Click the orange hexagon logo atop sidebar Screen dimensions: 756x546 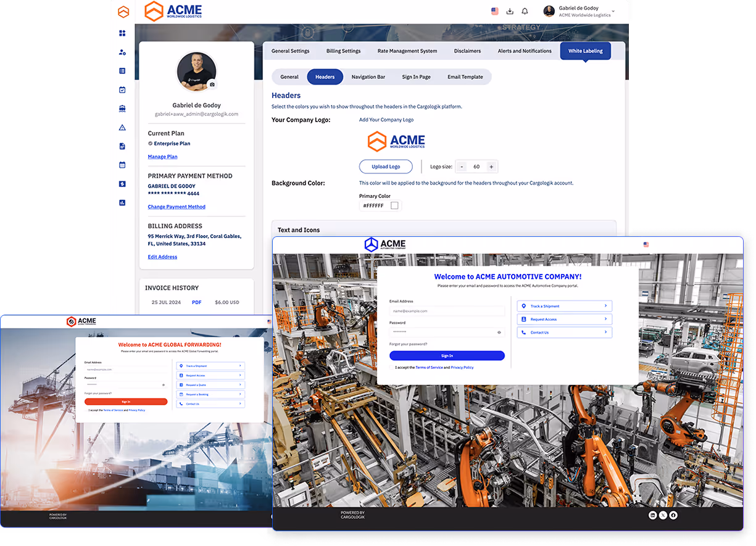(123, 12)
